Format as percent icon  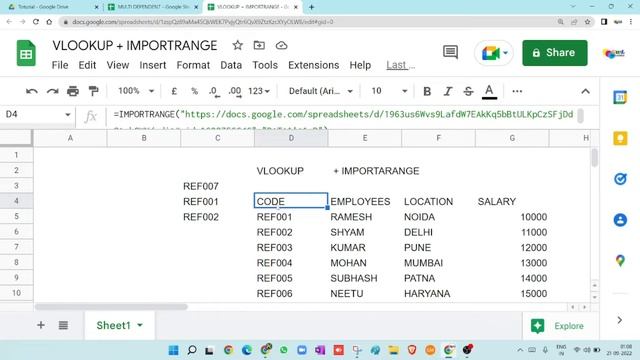point(194,91)
